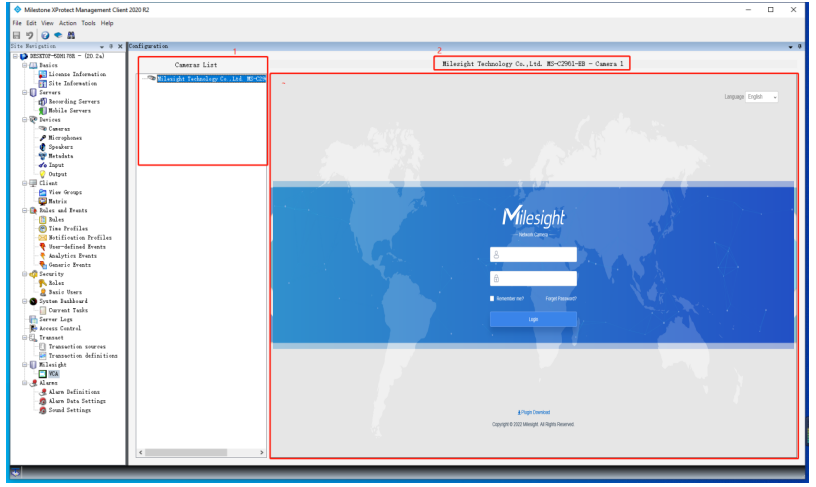816x487 pixels.
Task: Collapse the Servers tree group
Action: click(x=24, y=93)
